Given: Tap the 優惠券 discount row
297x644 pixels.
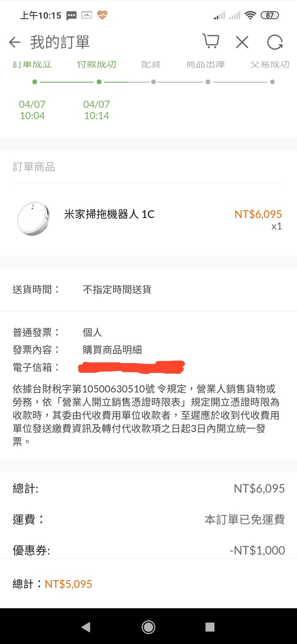Looking at the screenshot, I should pos(148,550).
